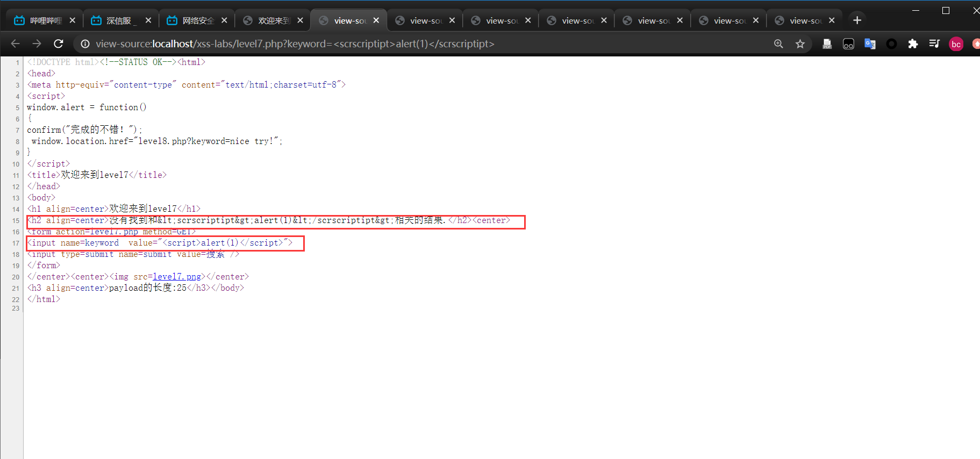This screenshot has height=459, width=980.
Task: Click the closing </form> tag line
Action: point(44,266)
